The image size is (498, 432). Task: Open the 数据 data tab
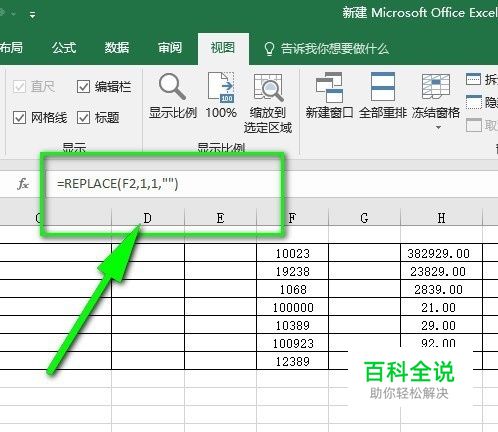coord(117,48)
